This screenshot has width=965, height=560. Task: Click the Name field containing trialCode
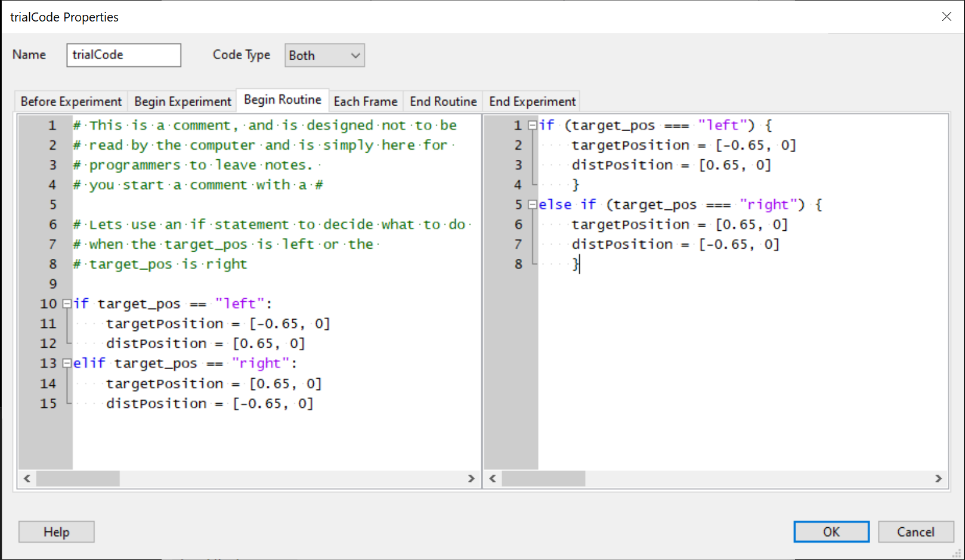123,55
